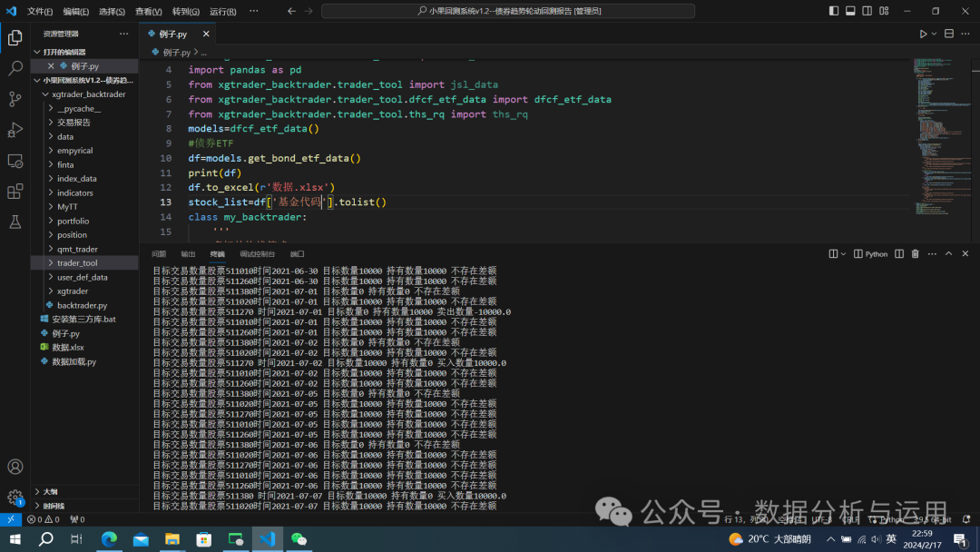Toggle the primary sidebar layout icon
The image size is (980, 552).
click(x=834, y=11)
